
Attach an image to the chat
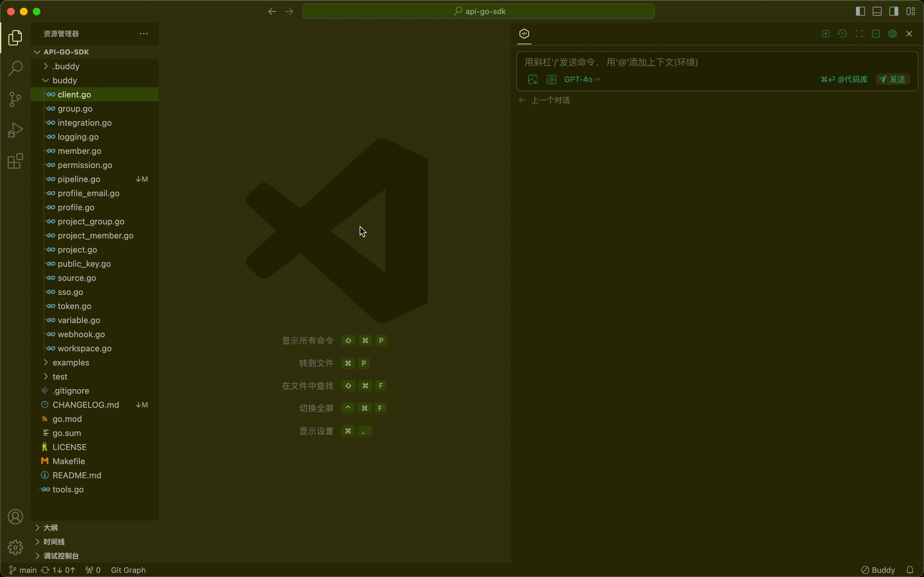(533, 79)
